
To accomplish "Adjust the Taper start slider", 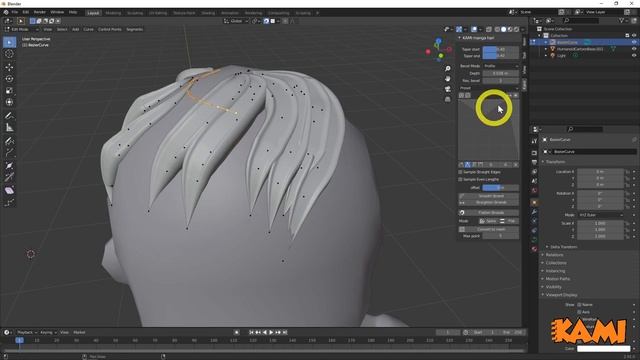I will 501,49.
